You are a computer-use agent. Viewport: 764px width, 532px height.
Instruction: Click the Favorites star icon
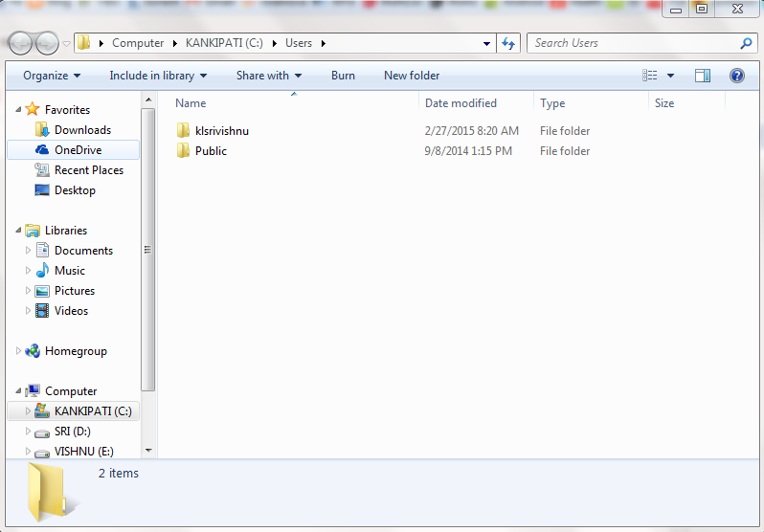[x=33, y=109]
